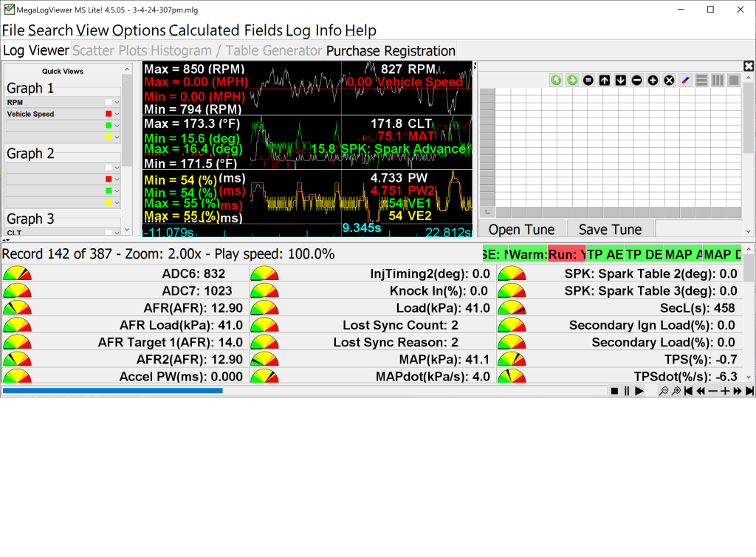
Task: Select the red-blue color shading icon
Action: tap(685, 80)
